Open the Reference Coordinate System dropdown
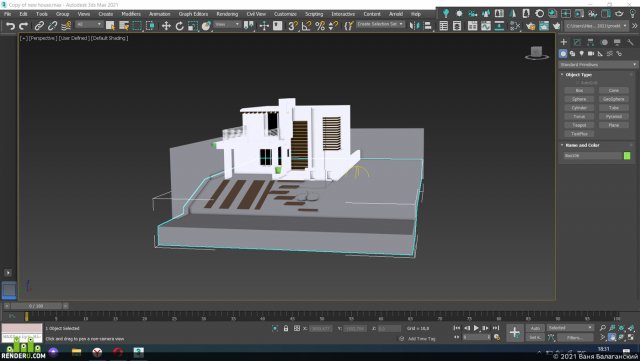The height and width of the screenshot is (361, 640). coord(227,25)
